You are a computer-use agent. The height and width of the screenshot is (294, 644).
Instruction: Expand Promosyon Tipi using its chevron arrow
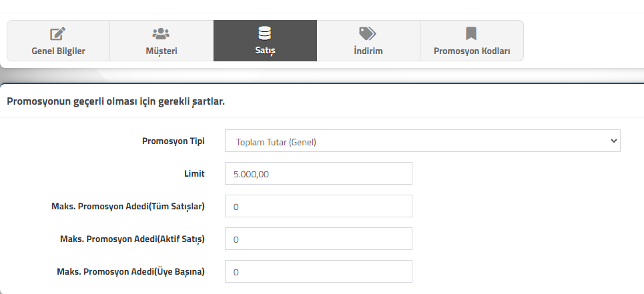click(x=613, y=141)
